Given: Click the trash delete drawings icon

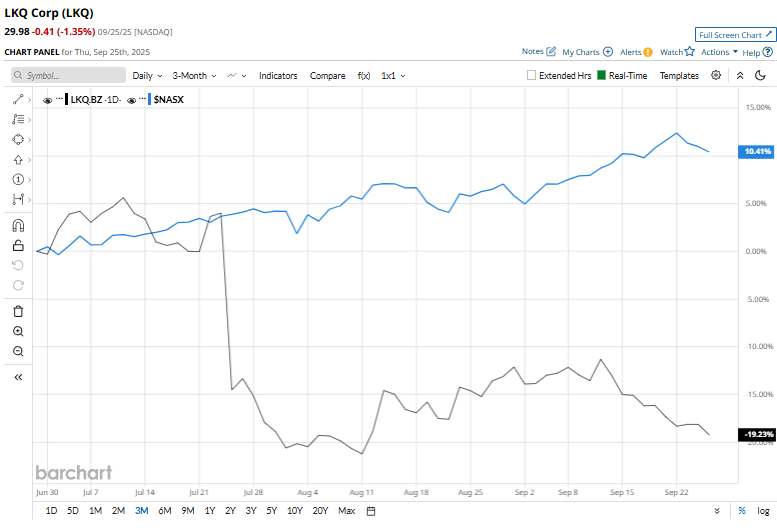Looking at the screenshot, I should [x=18, y=312].
